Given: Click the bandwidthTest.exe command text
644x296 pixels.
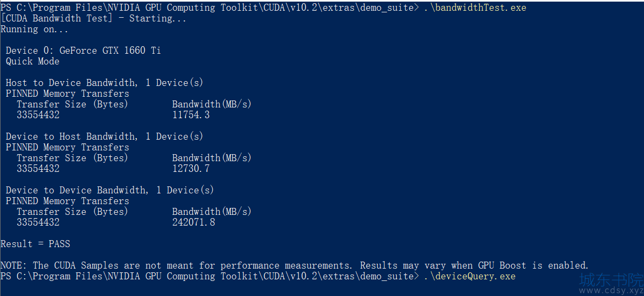Looking at the screenshot, I should (x=475, y=8).
